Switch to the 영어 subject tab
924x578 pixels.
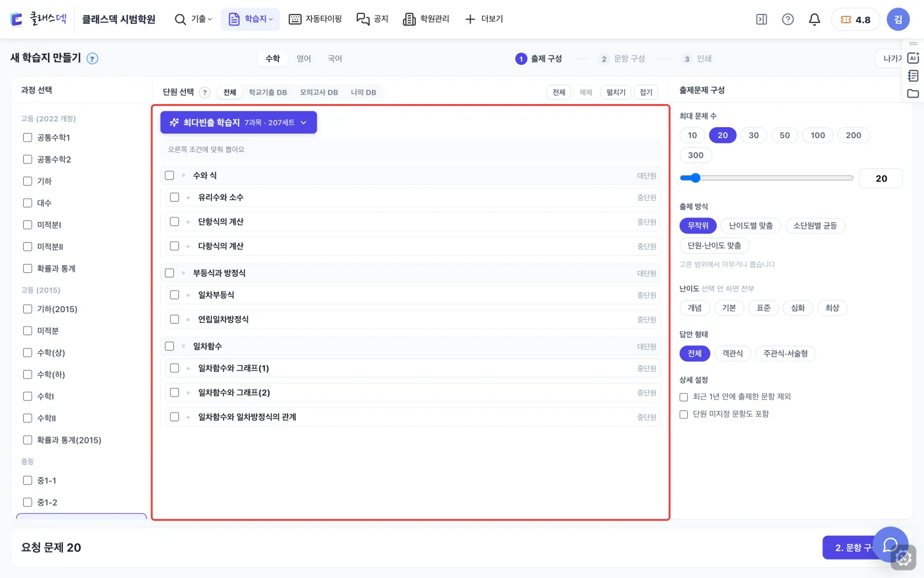click(x=304, y=58)
